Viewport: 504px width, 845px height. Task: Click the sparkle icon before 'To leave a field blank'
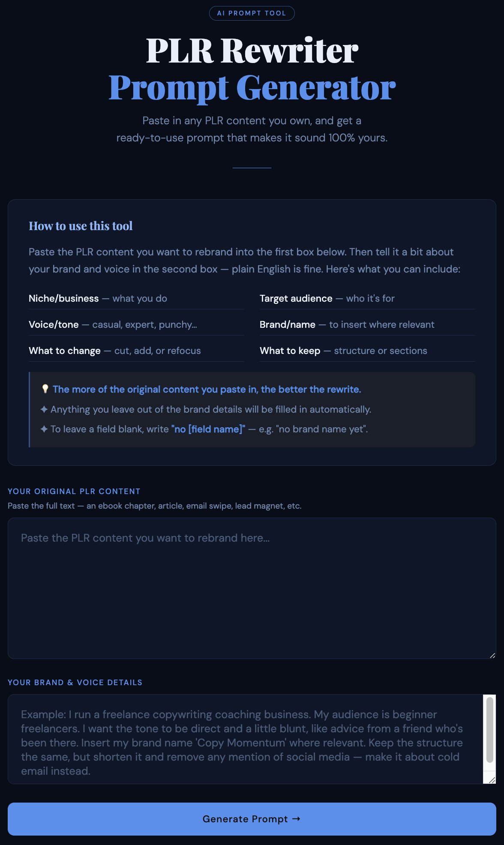(44, 429)
